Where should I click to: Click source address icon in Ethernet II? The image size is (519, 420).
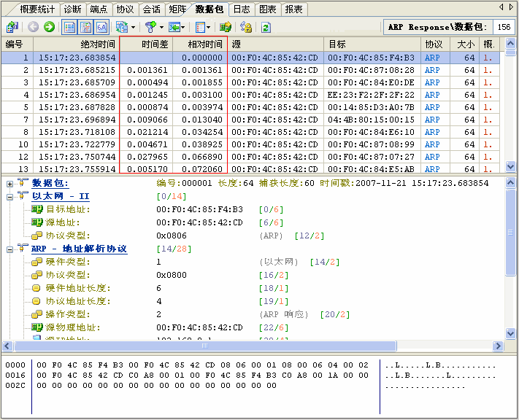point(37,222)
